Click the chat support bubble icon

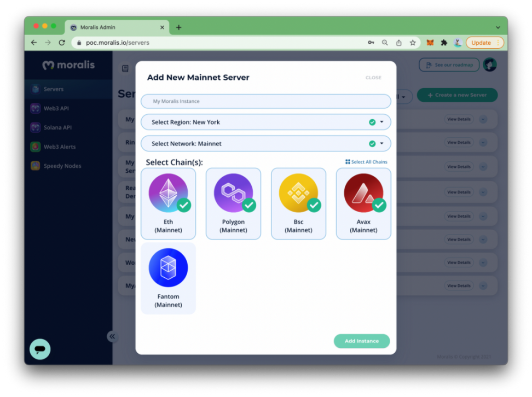[40, 349]
